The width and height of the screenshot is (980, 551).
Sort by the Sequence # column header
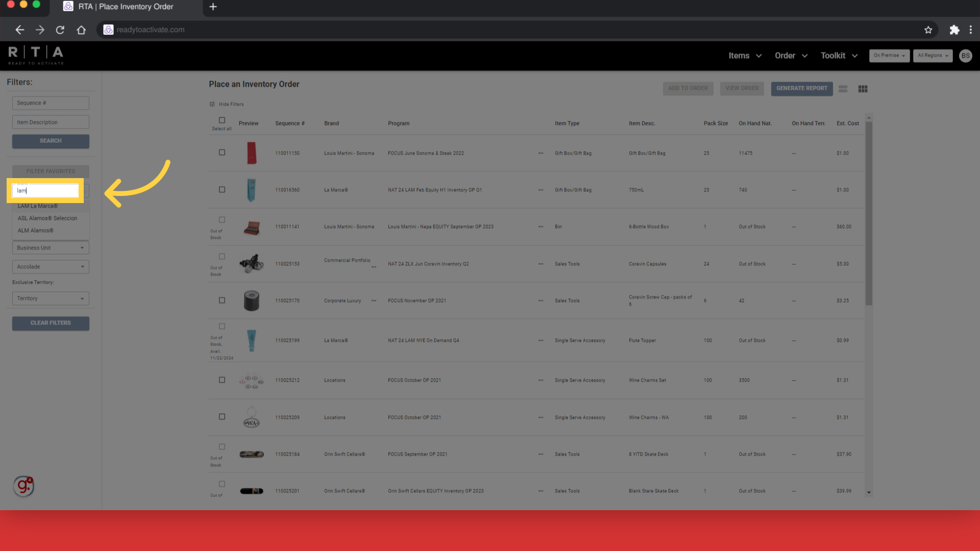[290, 123]
